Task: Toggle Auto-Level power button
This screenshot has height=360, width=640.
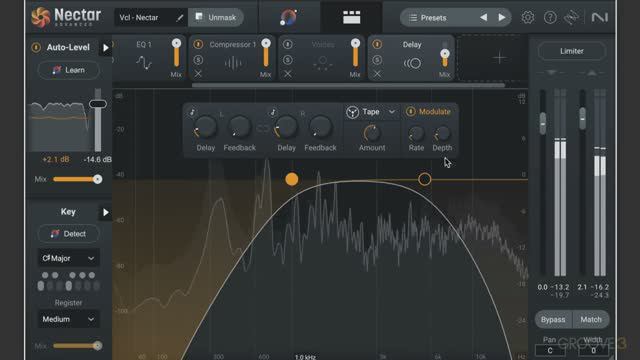Action: point(36,47)
